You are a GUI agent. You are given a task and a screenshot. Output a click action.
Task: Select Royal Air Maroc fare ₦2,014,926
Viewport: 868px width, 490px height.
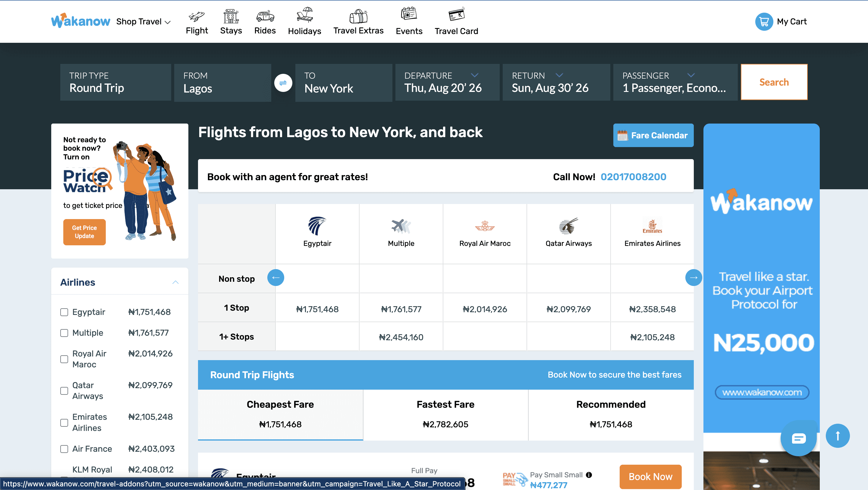(x=485, y=309)
